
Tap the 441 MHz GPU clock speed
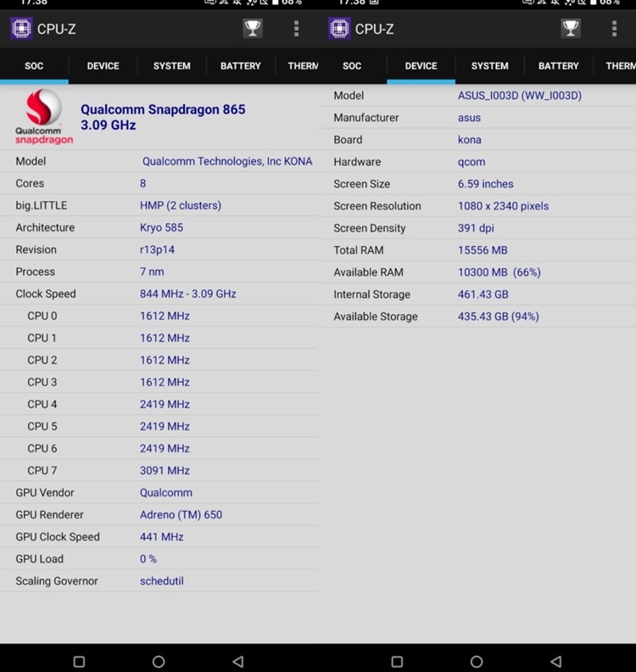click(161, 537)
